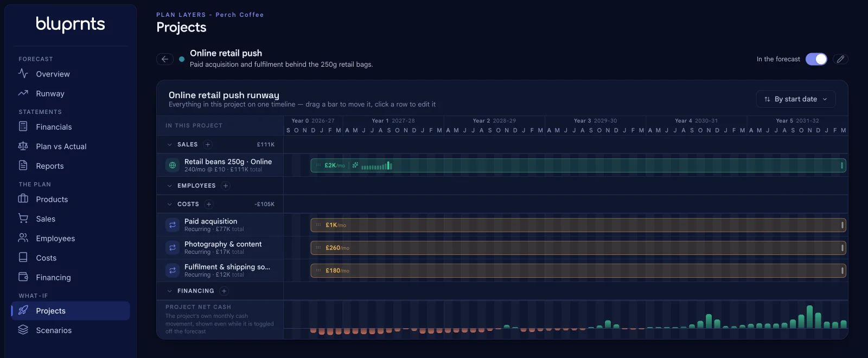Open the Overview page
The image size is (868, 358).
71,74
